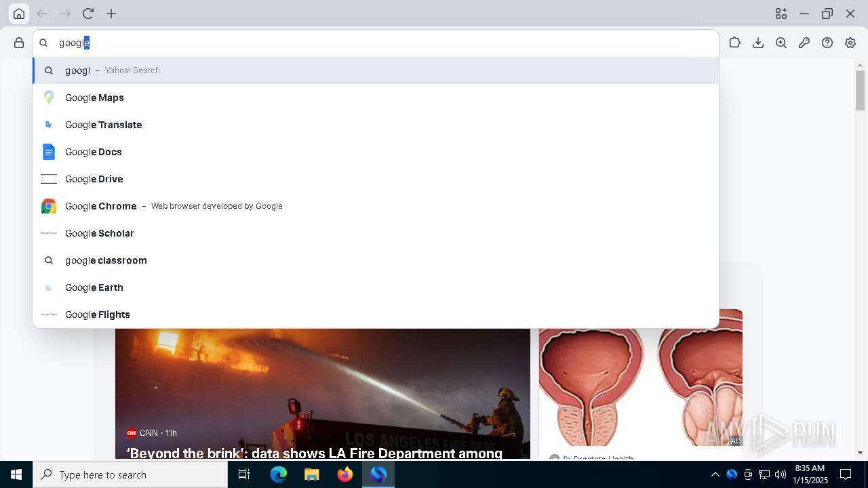This screenshot has width=868, height=488.
Task: Click the Google Chrome logo icon
Action: point(49,206)
